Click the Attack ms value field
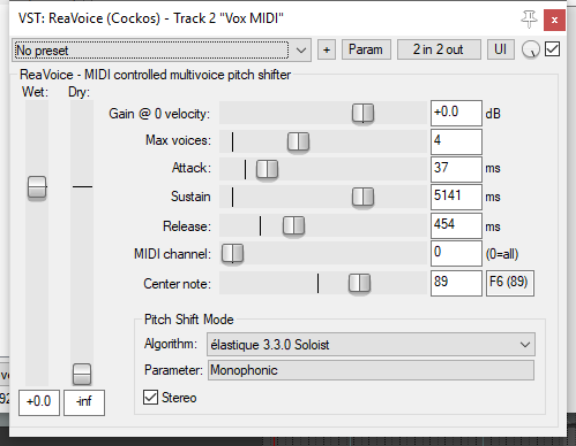Screen dimensions: 576x446 456,169
